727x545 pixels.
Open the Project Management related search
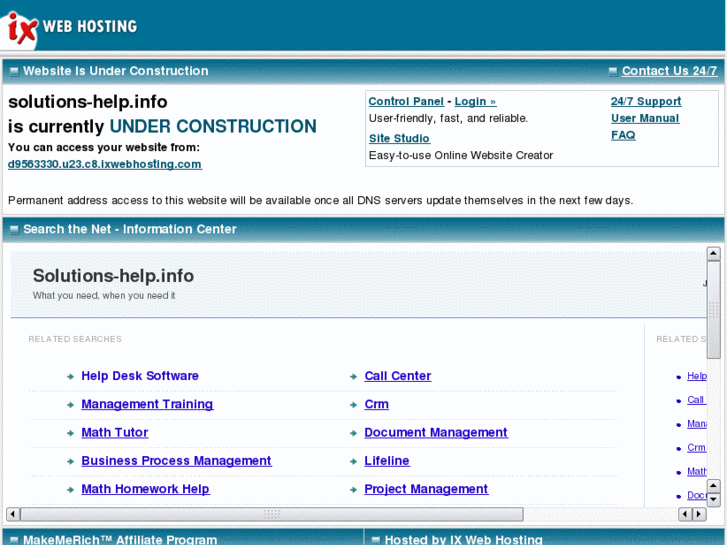click(426, 489)
